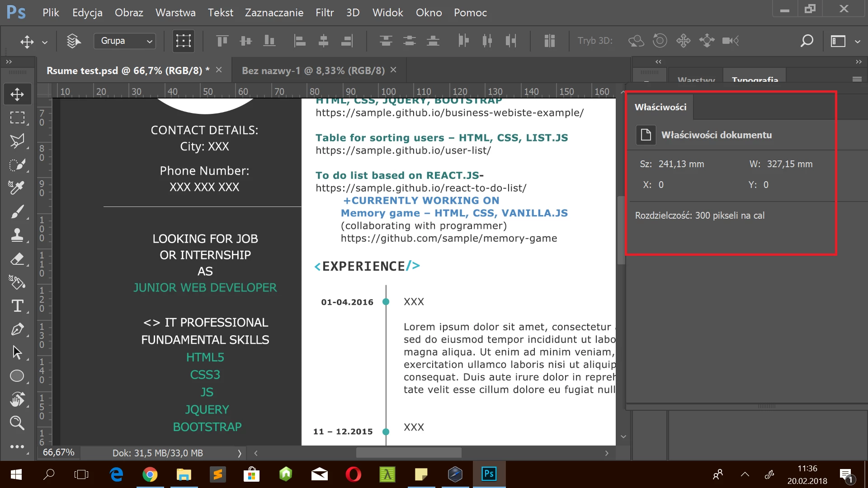Open the Grupa auto-select dropdown
This screenshot has width=868, height=488.
[125, 41]
